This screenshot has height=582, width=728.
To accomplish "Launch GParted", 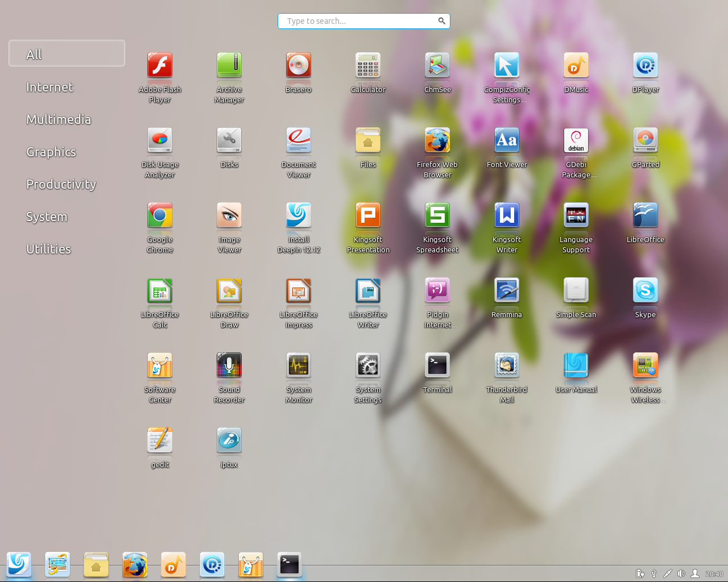I will [x=646, y=140].
